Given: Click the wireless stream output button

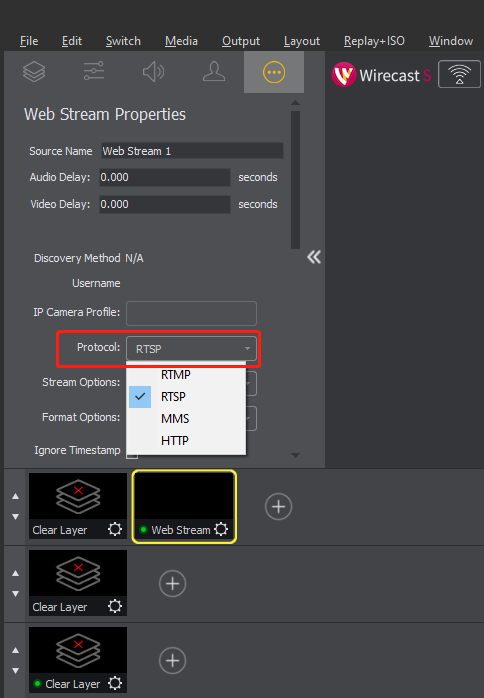Looking at the screenshot, I should [x=460, y=74].
